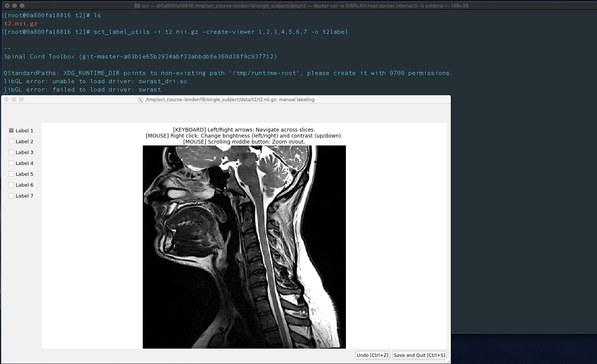Check the Label 1 checkbox
The height and width of the screenshot is (364, 597).
11,130
